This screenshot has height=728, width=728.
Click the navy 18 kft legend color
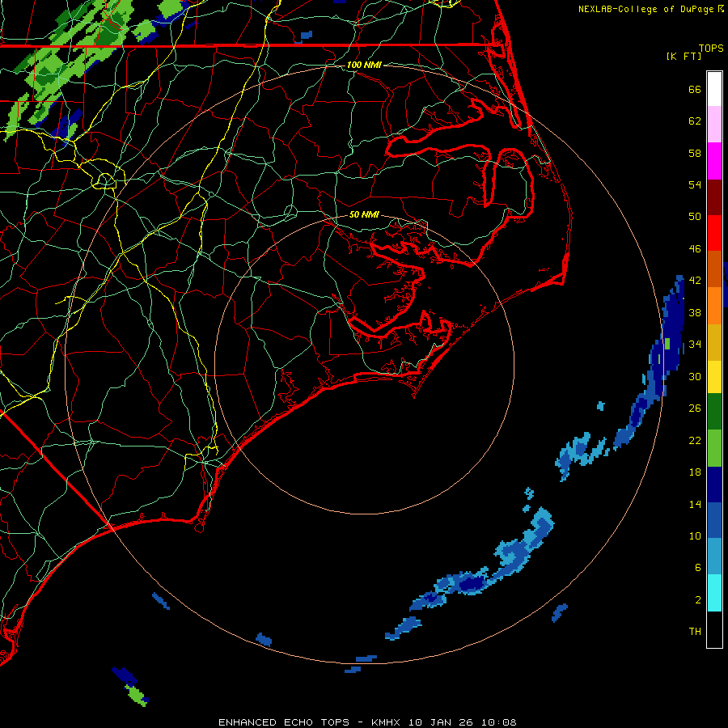click(x=714, y=485)
